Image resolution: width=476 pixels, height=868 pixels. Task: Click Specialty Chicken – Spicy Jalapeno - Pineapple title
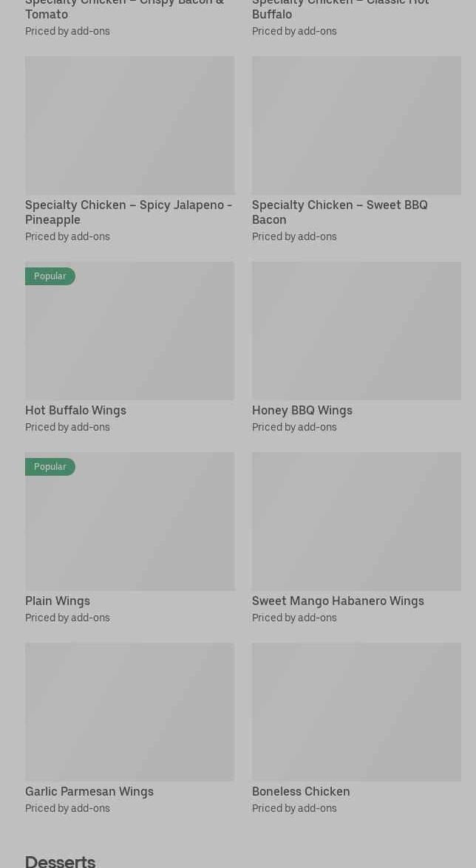click(128, 212)
